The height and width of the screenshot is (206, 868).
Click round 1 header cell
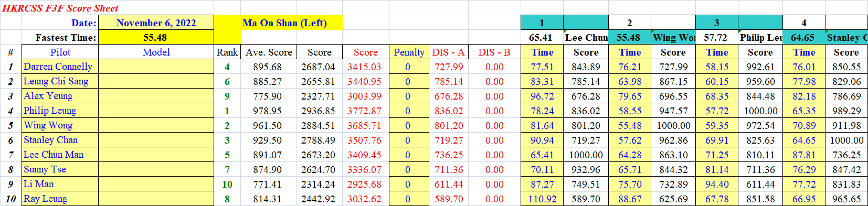[x=542, y=23]
